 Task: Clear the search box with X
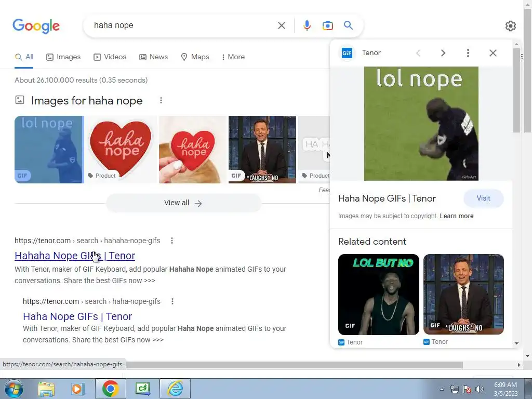pyautogui.click(x=281, y=25)
